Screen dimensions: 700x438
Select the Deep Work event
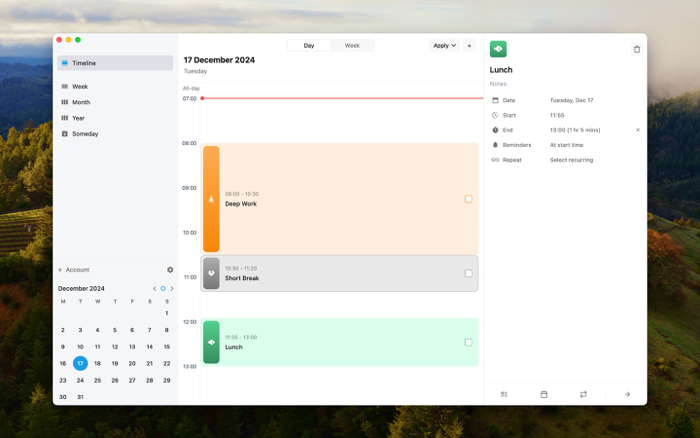tap(340, 199)
